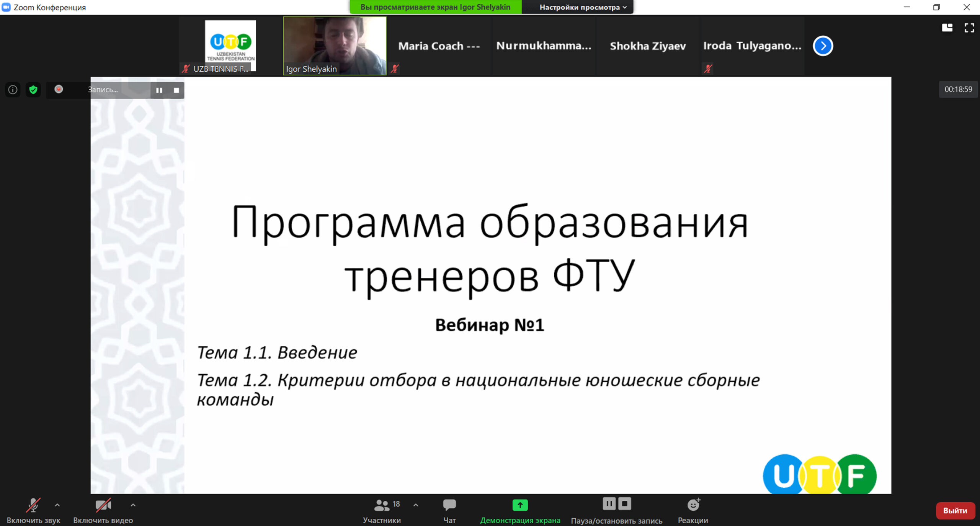
Task: Open the meeting information icon
Action: (x=13, y=90)
